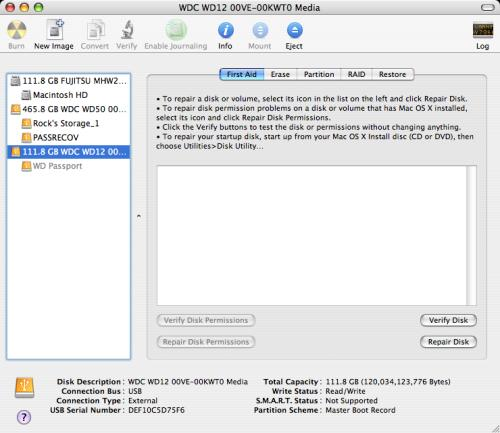The image size is (500, 433).
Task: Switch to the Erase tab
Action: 280,74
